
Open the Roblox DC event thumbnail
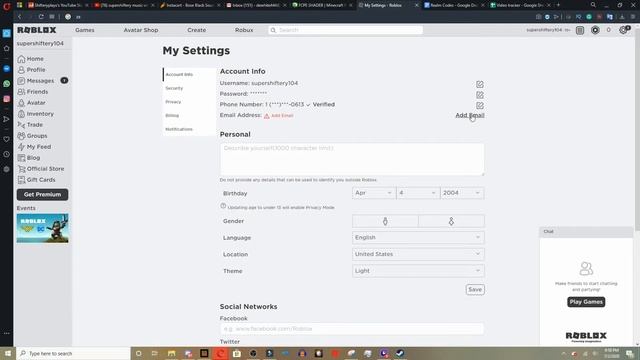[x=42, y=228]
